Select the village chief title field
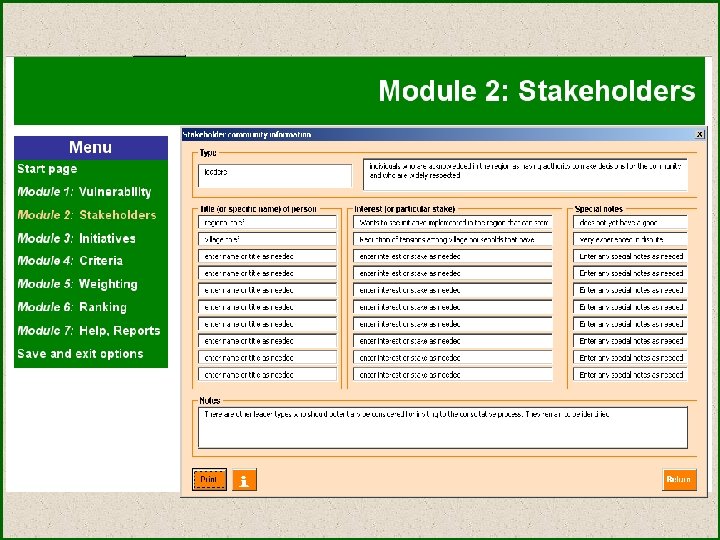 268,239
